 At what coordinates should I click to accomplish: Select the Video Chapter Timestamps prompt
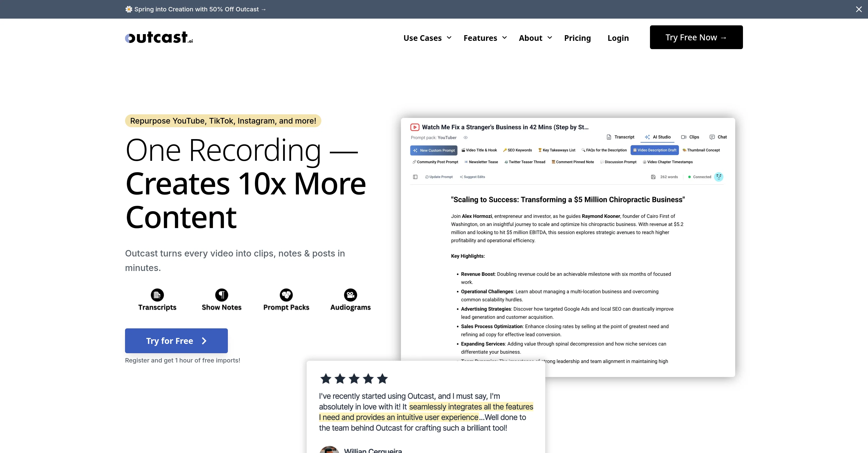tap(668, 162)
